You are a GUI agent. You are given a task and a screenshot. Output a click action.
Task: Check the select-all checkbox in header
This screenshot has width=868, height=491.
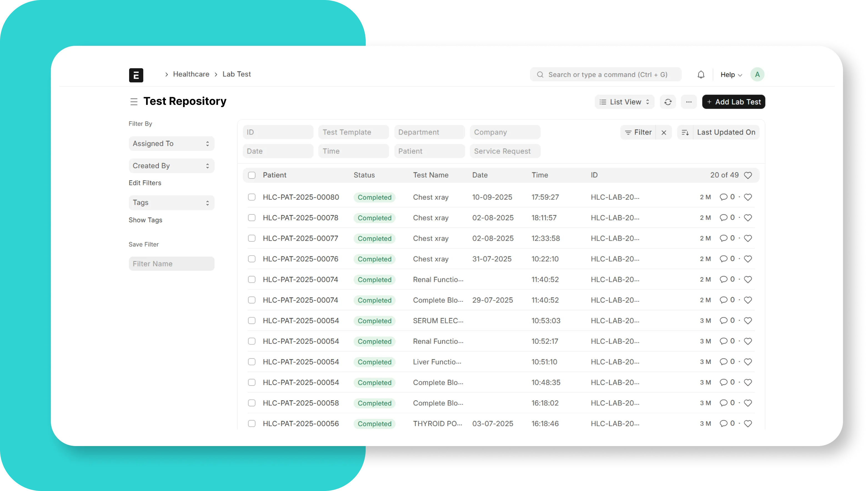[x=251, y=175]
